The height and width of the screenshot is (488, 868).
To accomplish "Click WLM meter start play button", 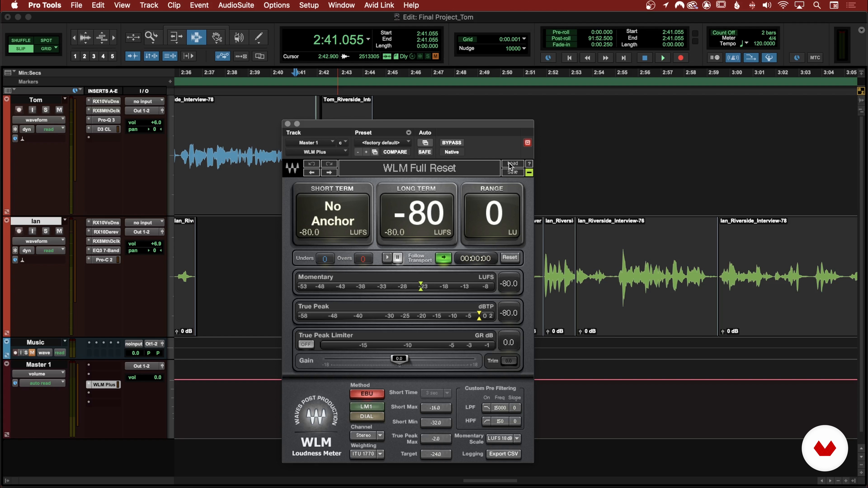I will [387, 258].
